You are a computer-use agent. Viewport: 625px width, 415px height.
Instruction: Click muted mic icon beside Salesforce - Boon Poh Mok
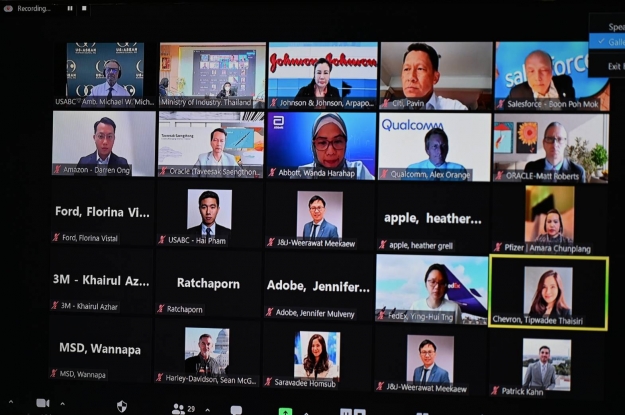501,104
